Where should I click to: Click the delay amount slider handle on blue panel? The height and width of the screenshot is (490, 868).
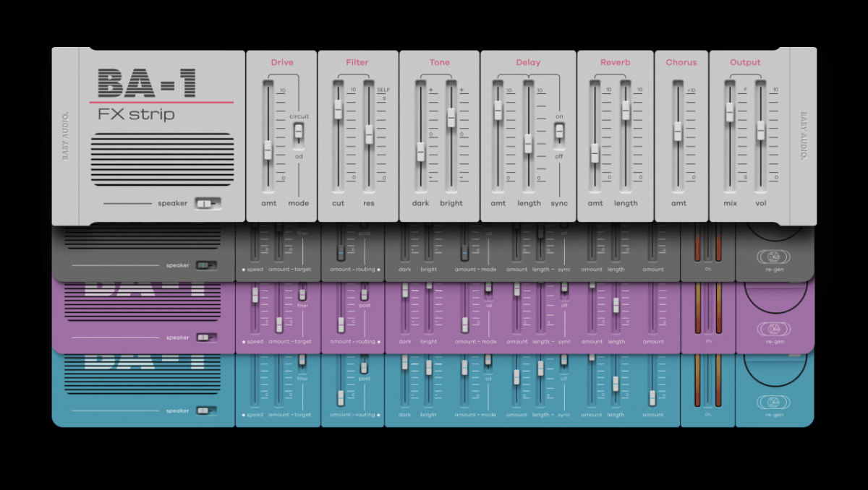tap(516, 377)
